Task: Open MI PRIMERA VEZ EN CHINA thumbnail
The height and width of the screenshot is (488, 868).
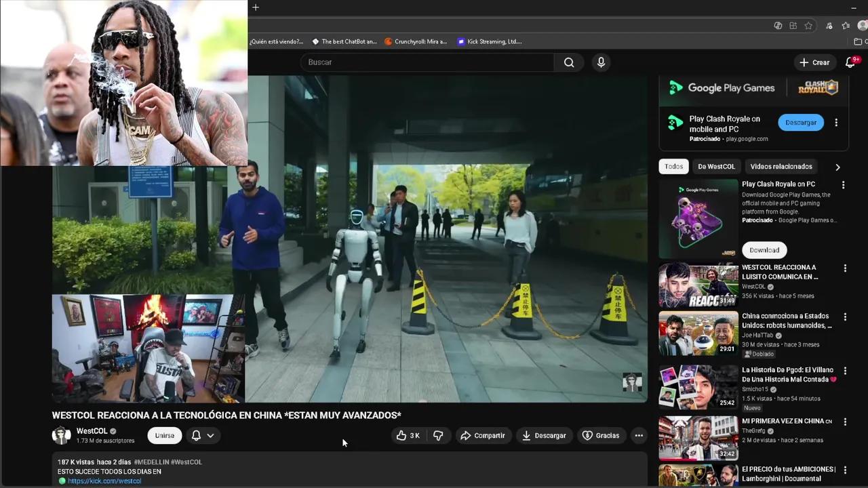Action: [698, 438]
